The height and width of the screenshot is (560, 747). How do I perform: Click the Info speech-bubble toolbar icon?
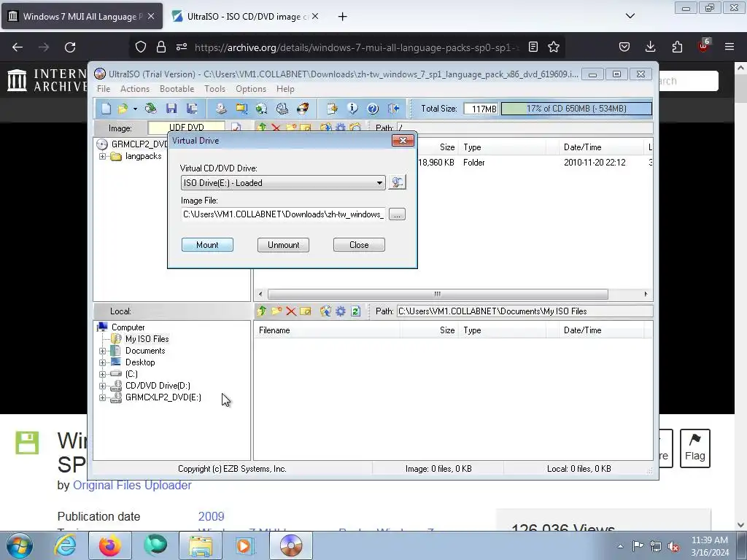click(352, 109)
